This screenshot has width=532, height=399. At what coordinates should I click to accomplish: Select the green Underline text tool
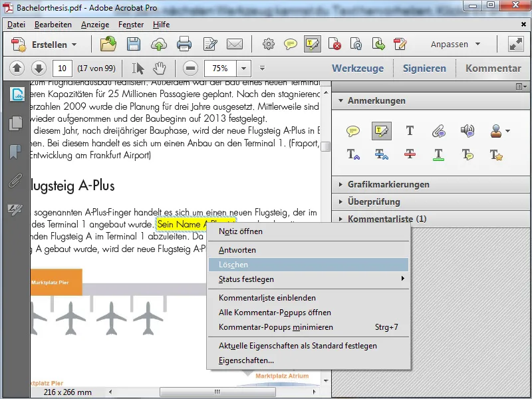[x=439, y=154]
